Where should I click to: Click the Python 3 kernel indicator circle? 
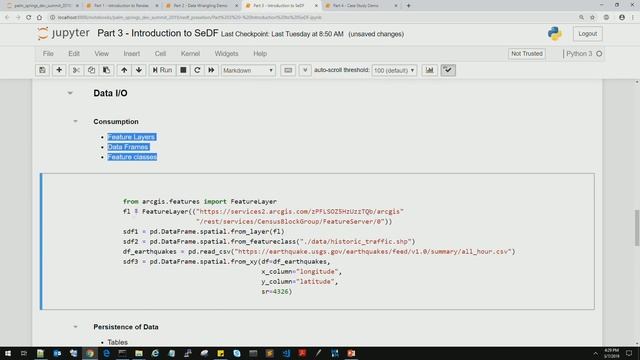(599, 53)
